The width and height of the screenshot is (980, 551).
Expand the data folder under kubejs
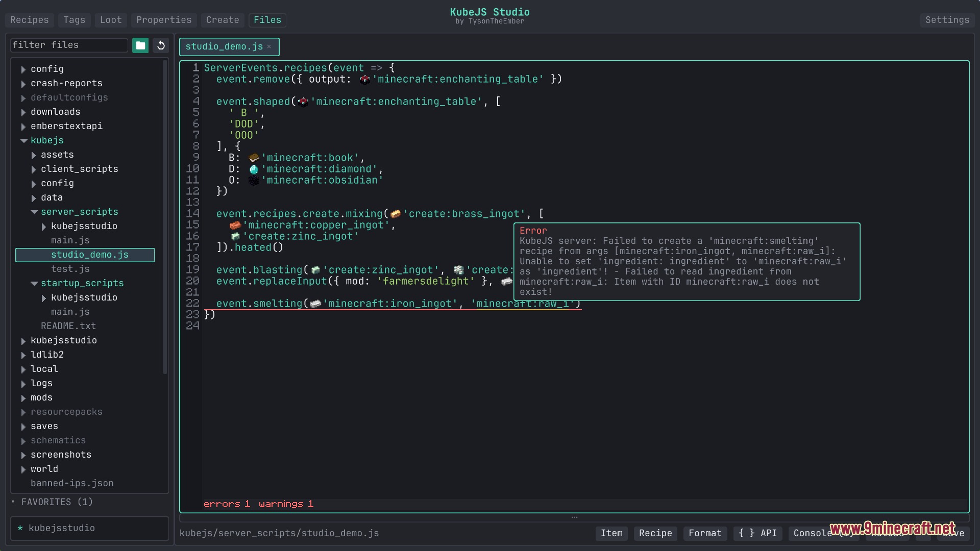click(x=34, y=198)
